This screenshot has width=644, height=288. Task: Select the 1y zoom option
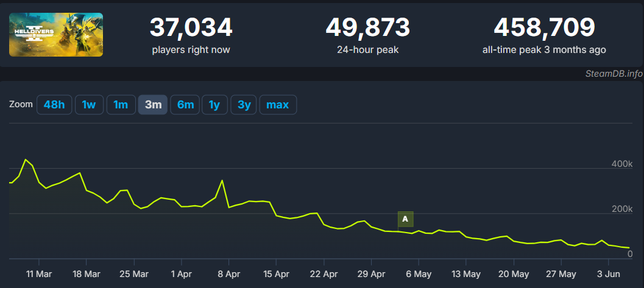(214, 105)
